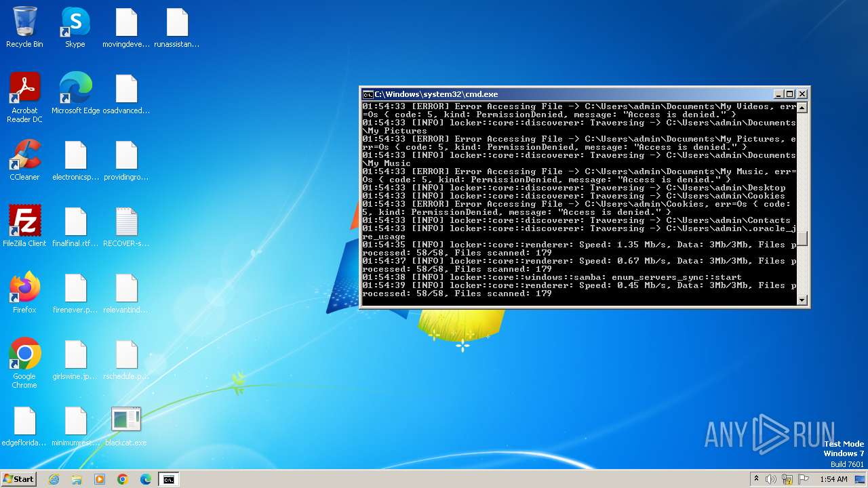Open Windows Explorer from the taskbar

[77, 479]
